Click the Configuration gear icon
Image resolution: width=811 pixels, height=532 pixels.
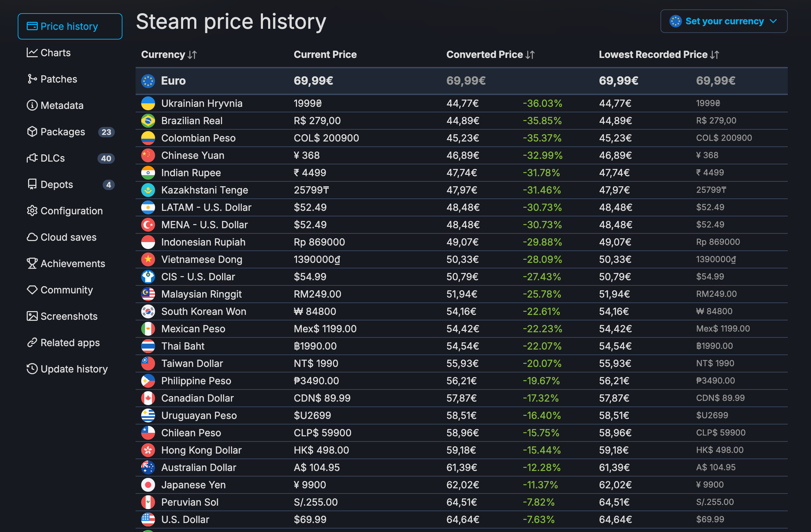coord(32,211)
